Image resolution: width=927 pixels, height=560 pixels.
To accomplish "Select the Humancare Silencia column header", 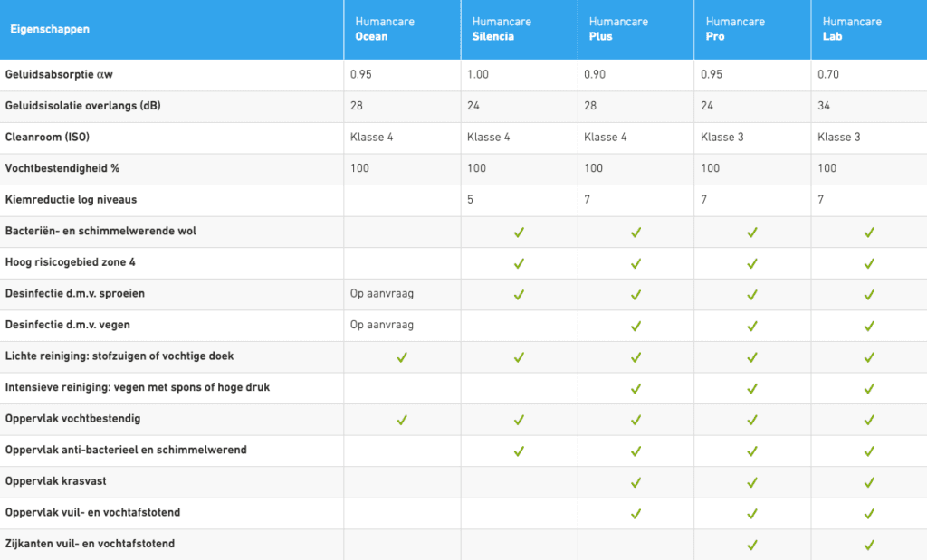I will click(502, 29).
